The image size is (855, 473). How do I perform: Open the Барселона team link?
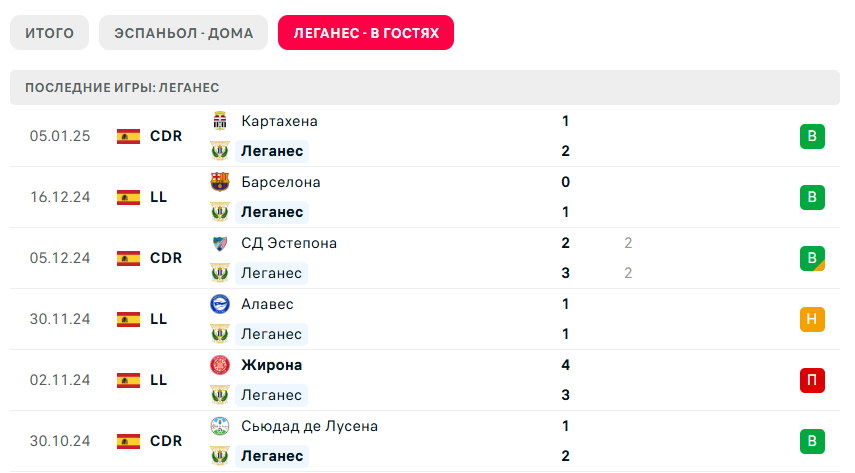coord(281,182)
